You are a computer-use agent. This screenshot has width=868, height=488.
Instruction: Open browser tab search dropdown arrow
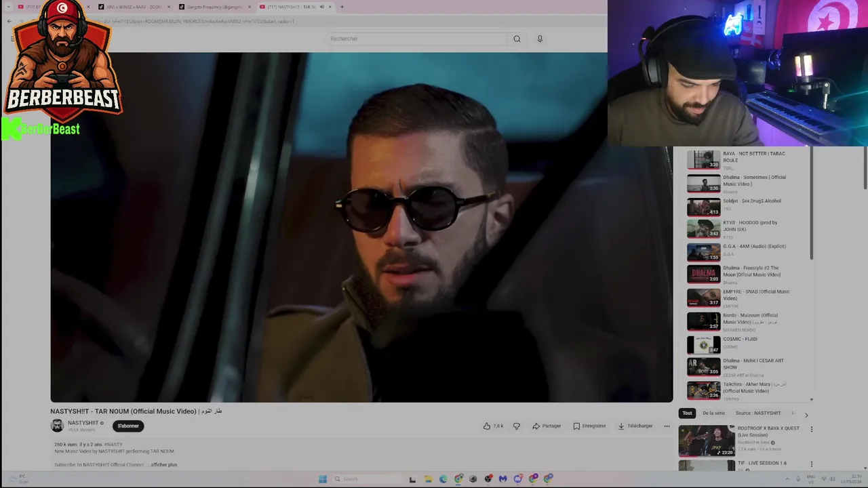[x=8, y=7]
